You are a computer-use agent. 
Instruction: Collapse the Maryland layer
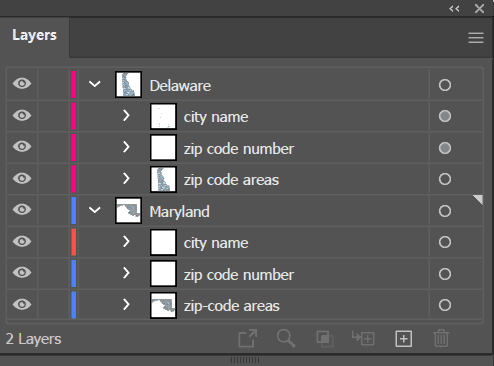95,210
